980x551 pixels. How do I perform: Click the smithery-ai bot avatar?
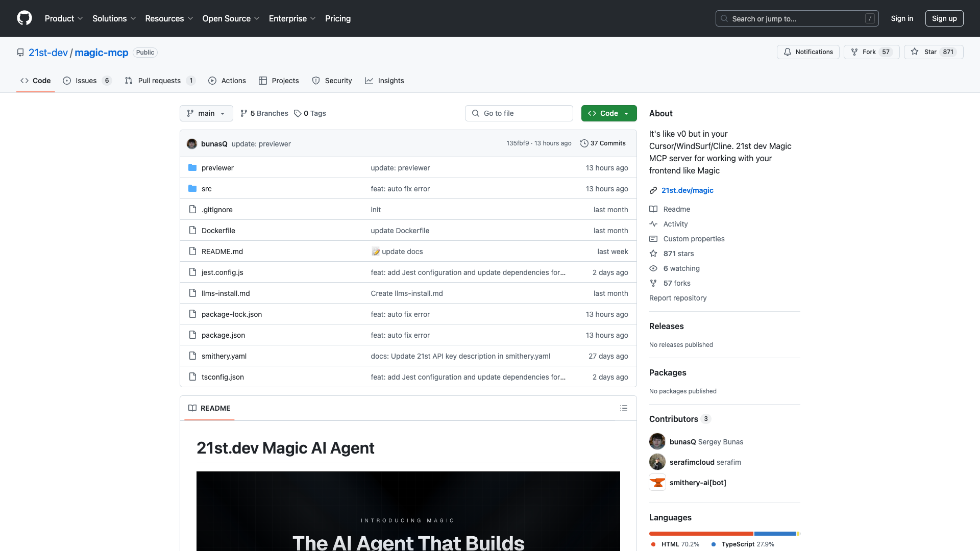click(657, 482)
